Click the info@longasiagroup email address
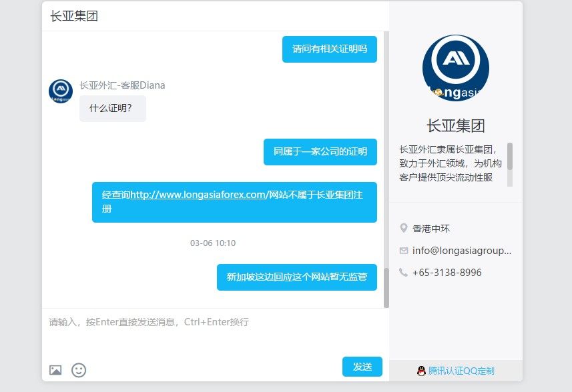Viewport: 572px width, 392px height. [x=462, y=251]
